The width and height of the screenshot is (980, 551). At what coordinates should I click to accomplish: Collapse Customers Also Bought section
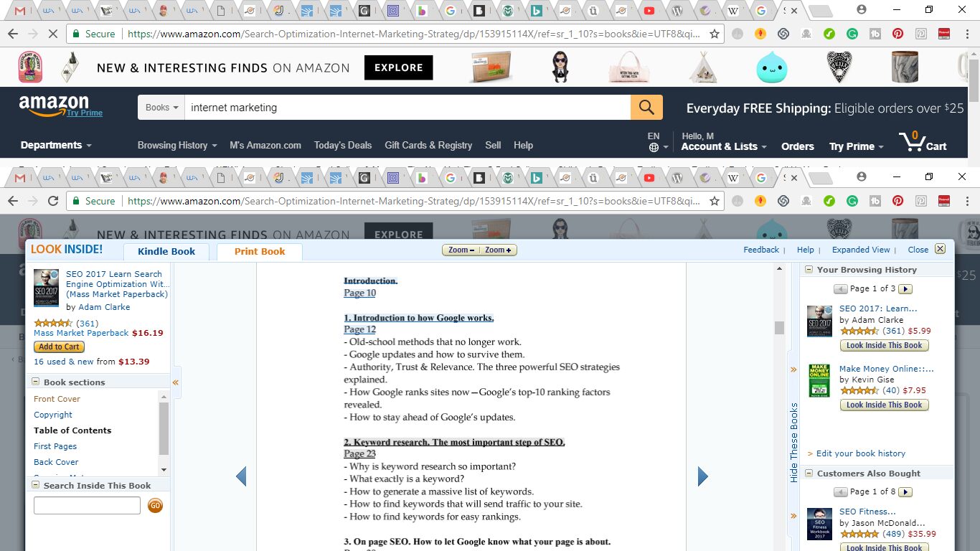(x=809, y=474)
